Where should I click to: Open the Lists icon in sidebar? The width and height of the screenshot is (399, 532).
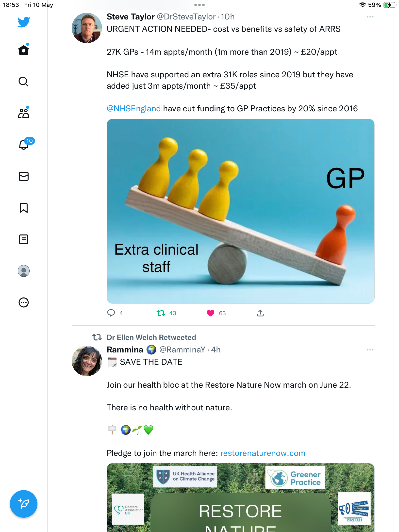tap(24, 239)
